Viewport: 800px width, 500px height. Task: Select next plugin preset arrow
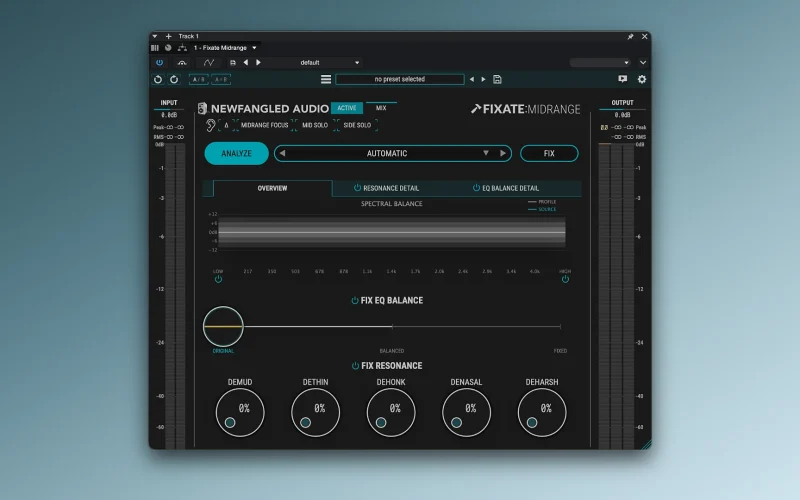(x=484, y=79)
